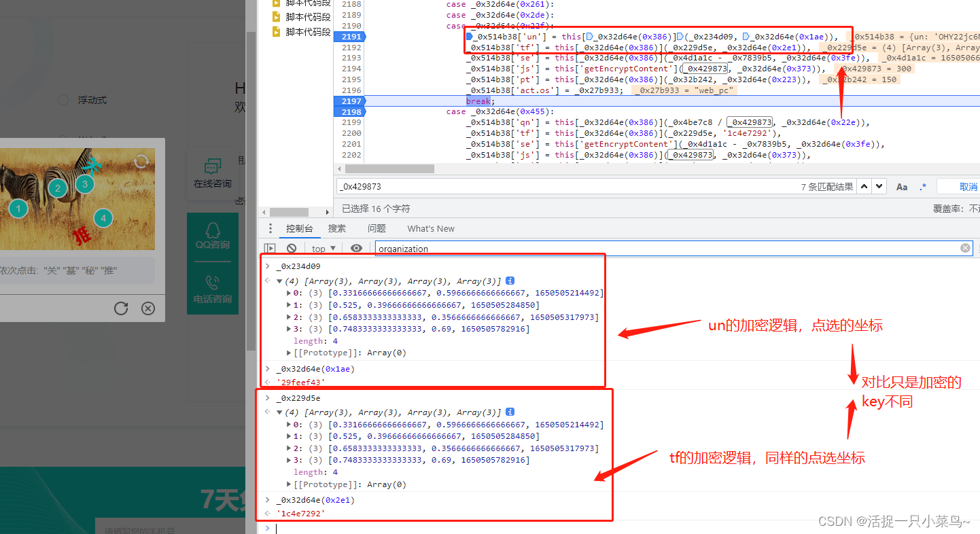The image size is (980, 534).
Task: Expand [[Prototype]] in second array output
Action: click(x=290, y=484)
